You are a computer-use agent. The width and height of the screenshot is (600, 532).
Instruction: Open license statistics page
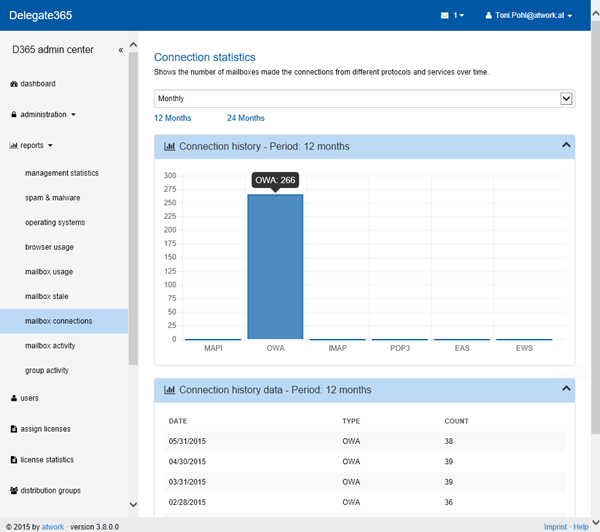click(47, 460)
